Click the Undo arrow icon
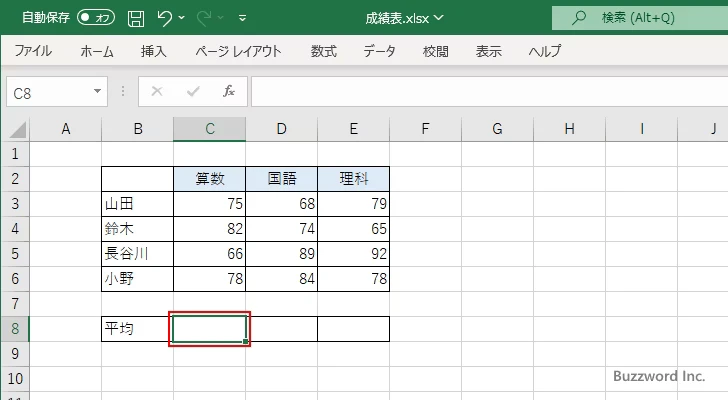This screenshot has height=400, width=728. [x=164, y=18]
